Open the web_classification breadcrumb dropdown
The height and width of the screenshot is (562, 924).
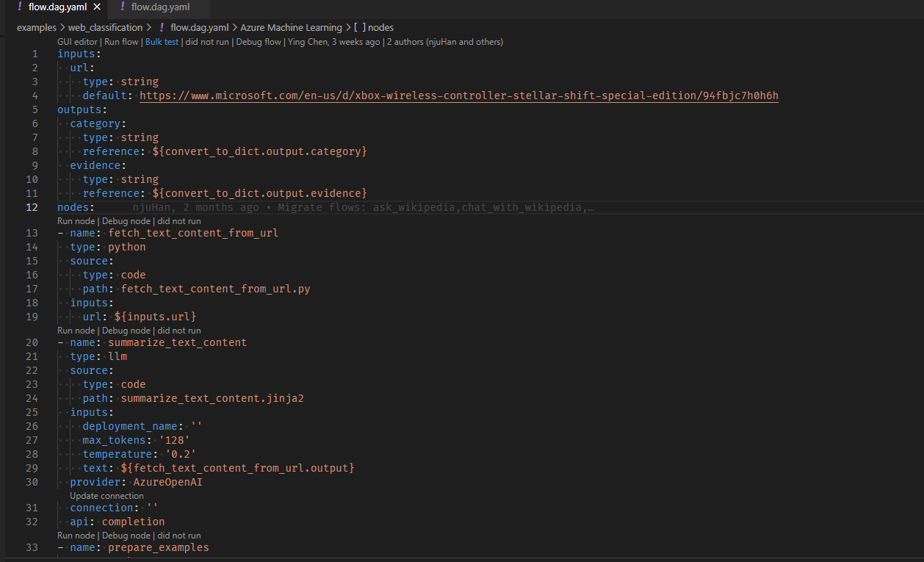click(107, 27)
